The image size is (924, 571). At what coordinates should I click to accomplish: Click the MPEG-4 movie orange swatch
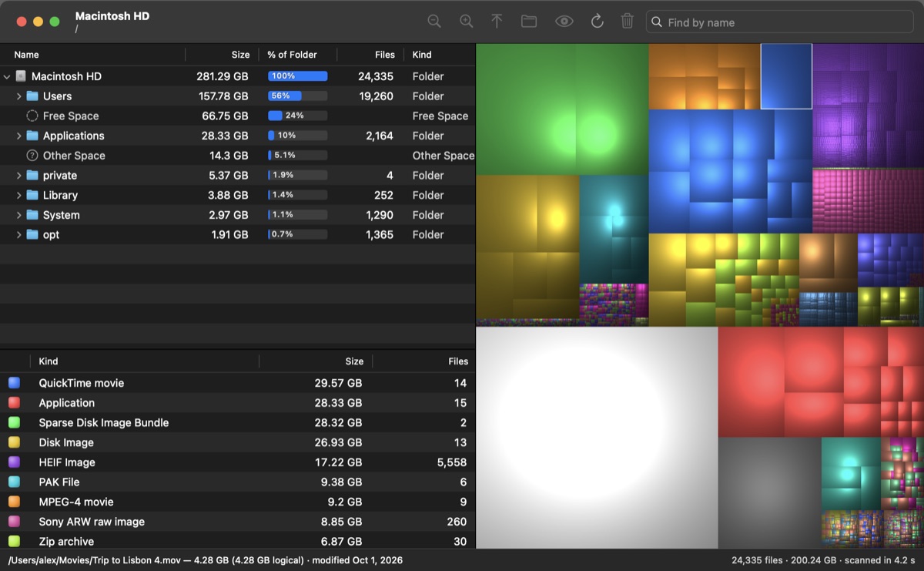coord(14,502)
